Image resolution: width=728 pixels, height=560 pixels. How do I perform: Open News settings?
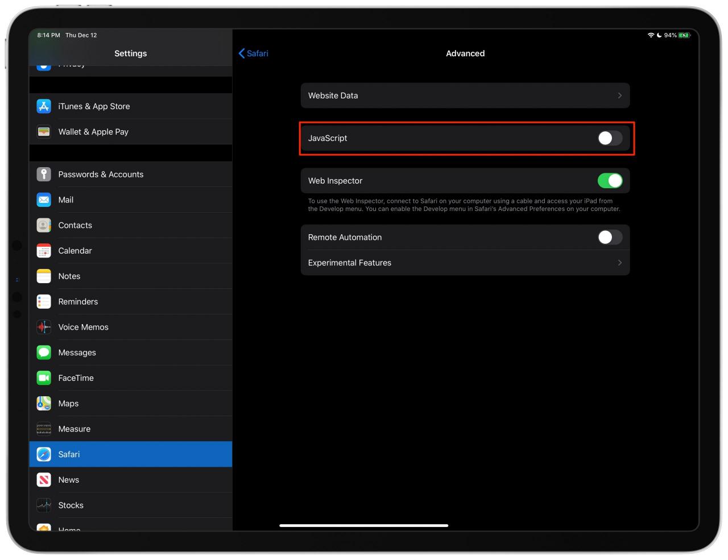(131, 480)
